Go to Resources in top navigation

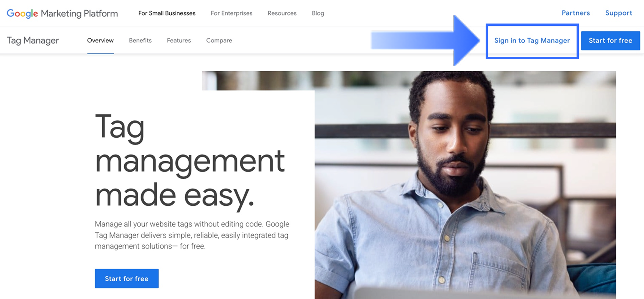pyautogui.click(x=282, y=13)
